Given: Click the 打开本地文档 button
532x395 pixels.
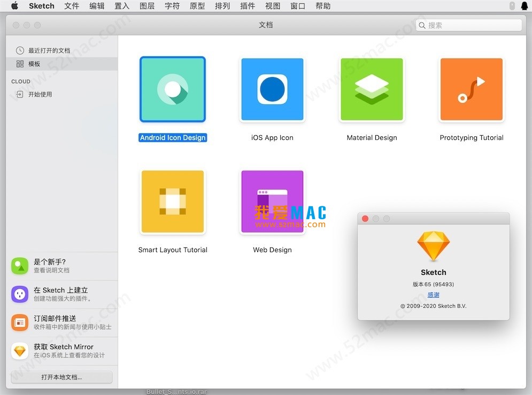Looking at the screenshot, I should click(x=61, y=377).
